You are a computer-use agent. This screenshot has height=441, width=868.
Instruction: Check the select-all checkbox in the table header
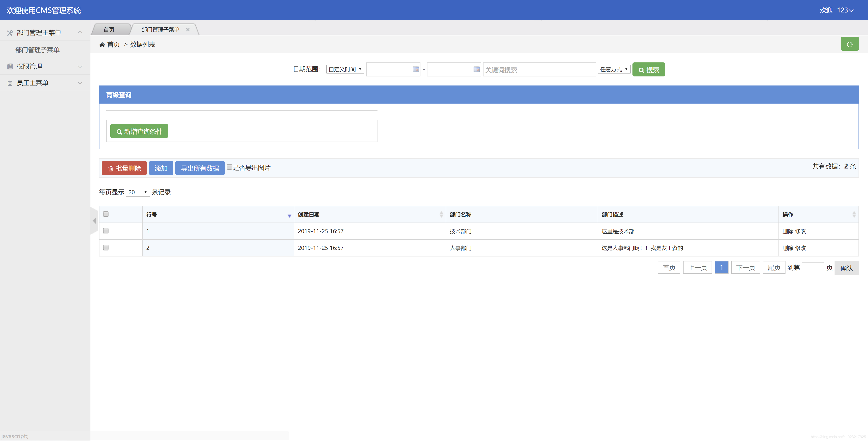106,214
